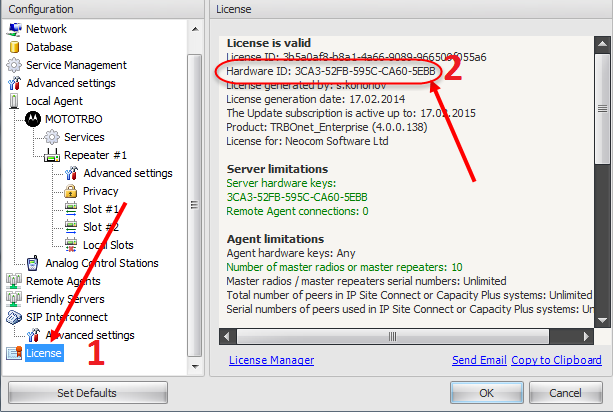The height and width of the screenshot is (412, 613).
Task: Click the Repeater #1 device icon
Action: point(52,155)
